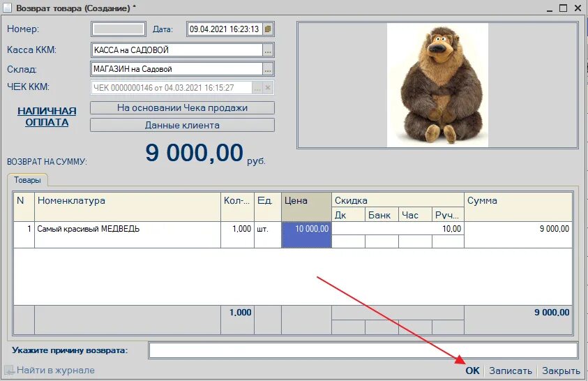
Task: Open Склад selection ellipsis button
Action: [268, 69]
